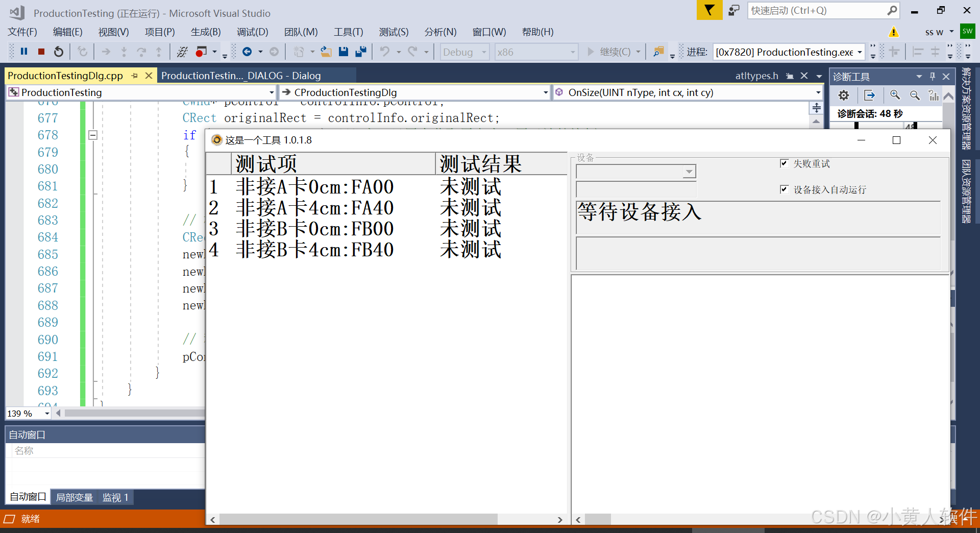Click the diagnostic chart reset view icon
980x533 pixels.
934,95
